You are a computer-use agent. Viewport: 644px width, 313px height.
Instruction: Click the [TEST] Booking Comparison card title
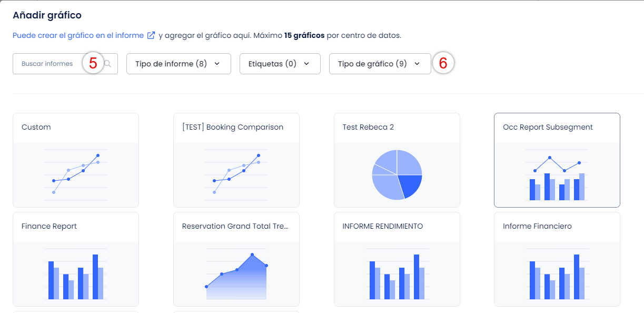(x=233, y=127)
